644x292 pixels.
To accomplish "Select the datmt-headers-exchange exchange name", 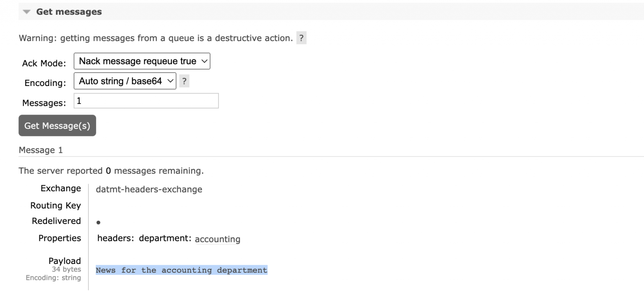I will (149, 189).
